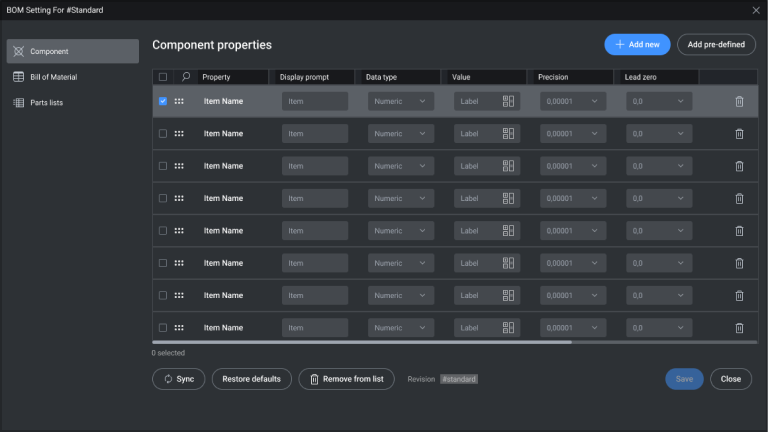This screenshot has height=432, width=768.
Task: Open the value picker icon in third row
Action: coord(508,166)
